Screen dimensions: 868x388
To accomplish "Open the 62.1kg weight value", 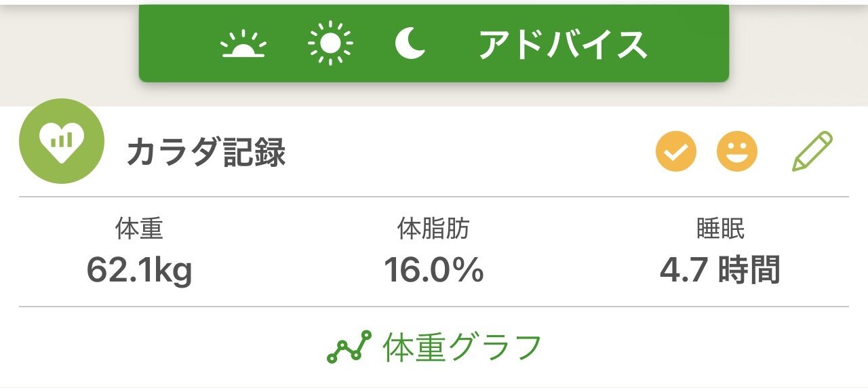I will (139, 270).
